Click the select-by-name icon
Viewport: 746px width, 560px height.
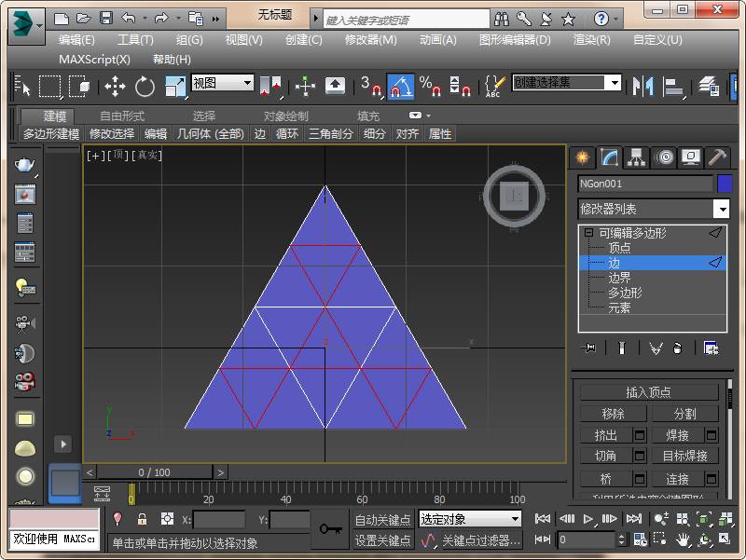[x=21, y=86]
